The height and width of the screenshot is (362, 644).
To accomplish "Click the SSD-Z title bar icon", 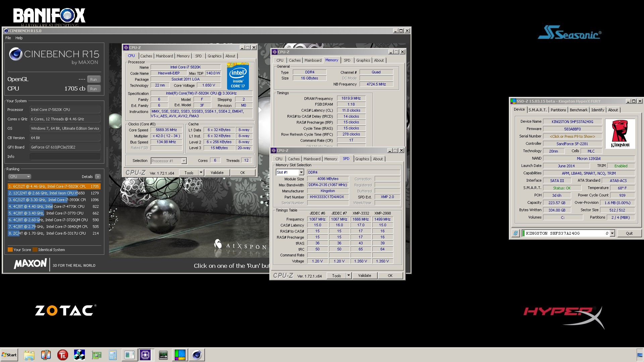I will click(513, 101).
